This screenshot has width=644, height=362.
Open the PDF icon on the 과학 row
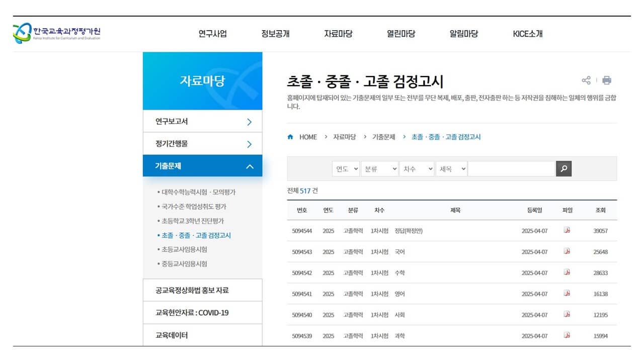click(568, 336)
